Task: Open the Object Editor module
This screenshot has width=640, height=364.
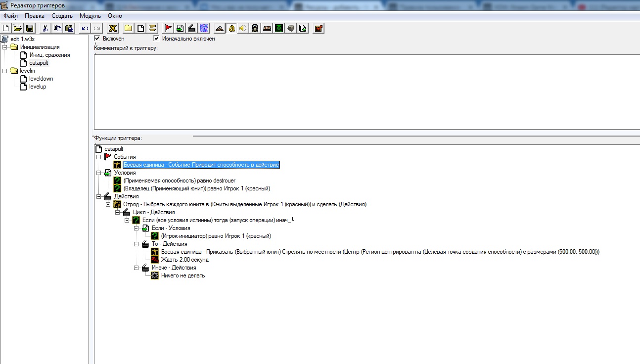Action: 255,28
